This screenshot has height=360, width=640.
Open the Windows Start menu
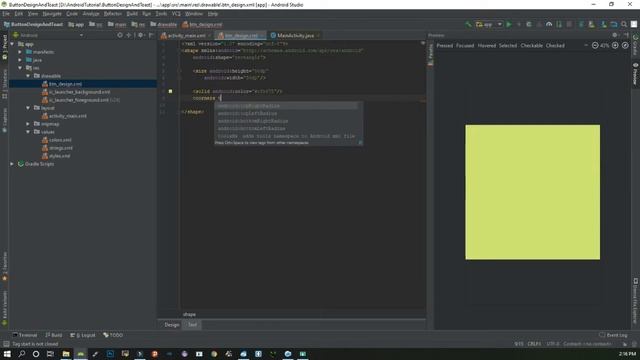click(x=7, y=354)
